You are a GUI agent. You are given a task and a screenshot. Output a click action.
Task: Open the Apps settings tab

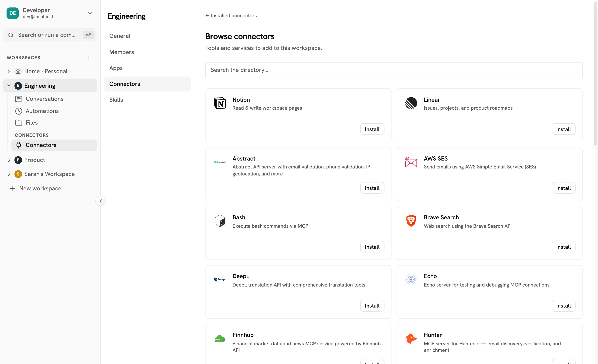[x=148, y=68]
